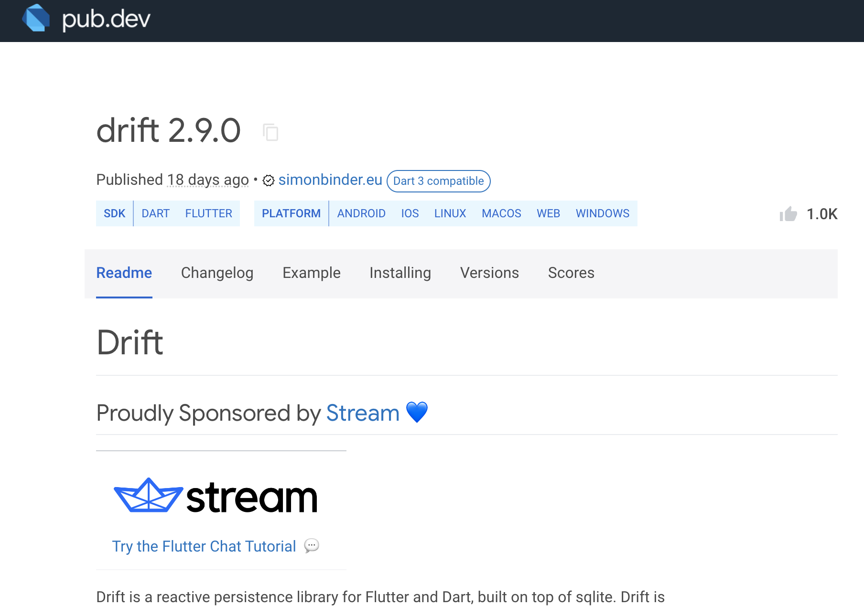This screenshot has width=864, height=616.
Task: Click the Drift readme heading
Action: [x=130, y=343]
